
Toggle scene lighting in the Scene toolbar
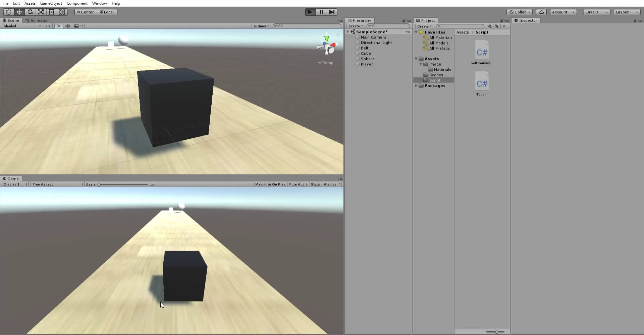59,26
